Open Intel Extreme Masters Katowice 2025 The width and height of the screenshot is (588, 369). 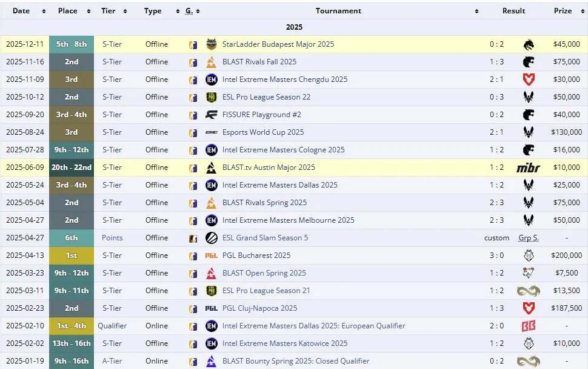(x=285, y=344)
